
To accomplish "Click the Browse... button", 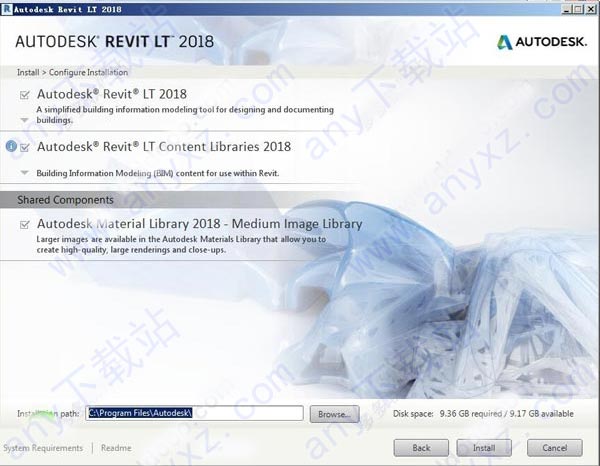I will point(334,414).
